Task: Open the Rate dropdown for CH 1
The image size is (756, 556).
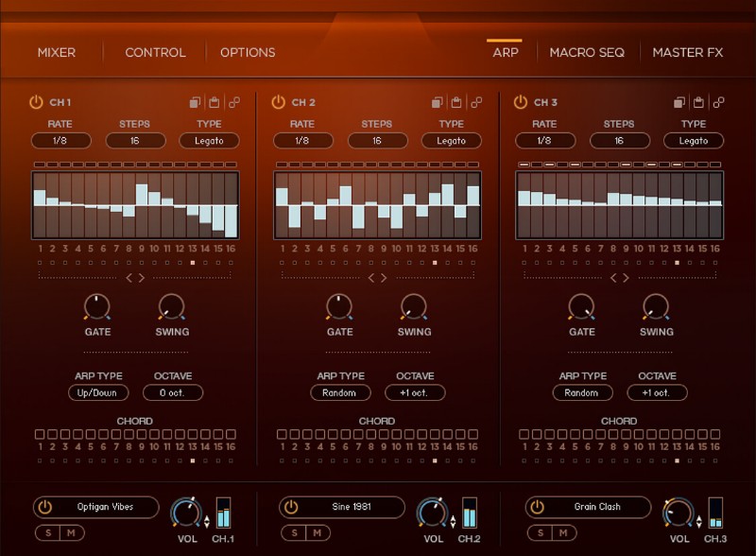Action: point(60,140)
